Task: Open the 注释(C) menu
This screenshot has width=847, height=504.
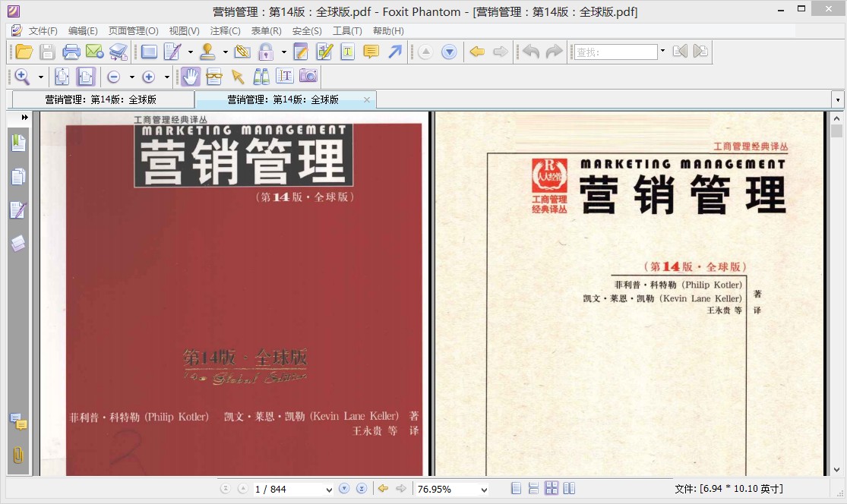Action: click(x=226, y=31)
